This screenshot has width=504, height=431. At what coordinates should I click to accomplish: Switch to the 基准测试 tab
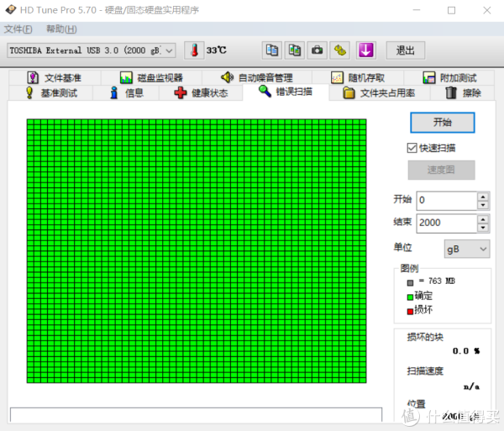point(51,93)
